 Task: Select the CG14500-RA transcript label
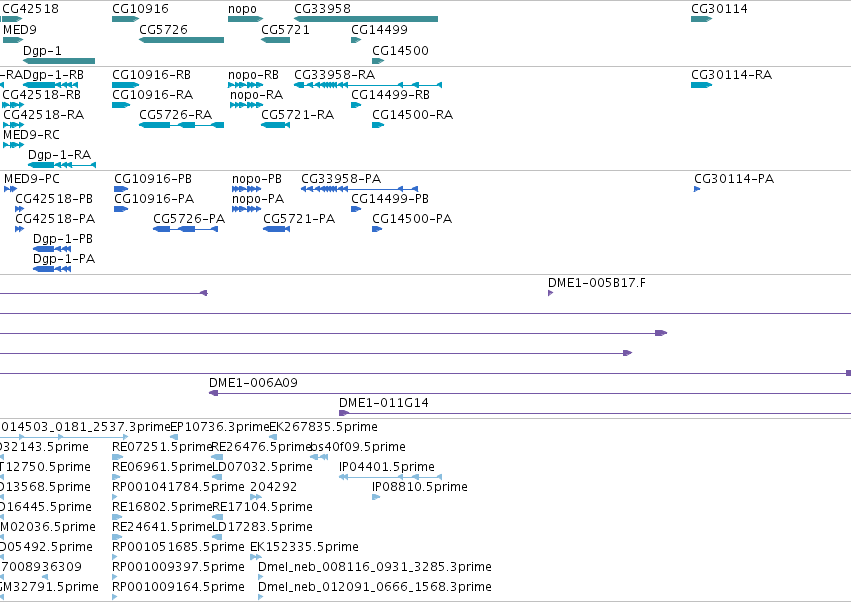point(412,115)
